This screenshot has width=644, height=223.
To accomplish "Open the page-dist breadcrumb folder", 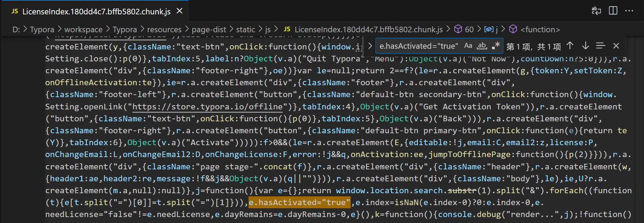I will 209,29.
